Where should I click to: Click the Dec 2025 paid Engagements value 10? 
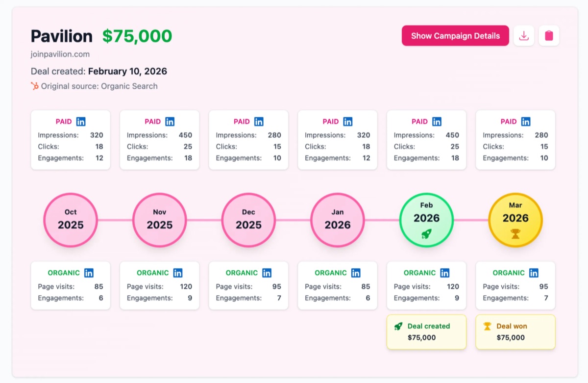point(277,158)
